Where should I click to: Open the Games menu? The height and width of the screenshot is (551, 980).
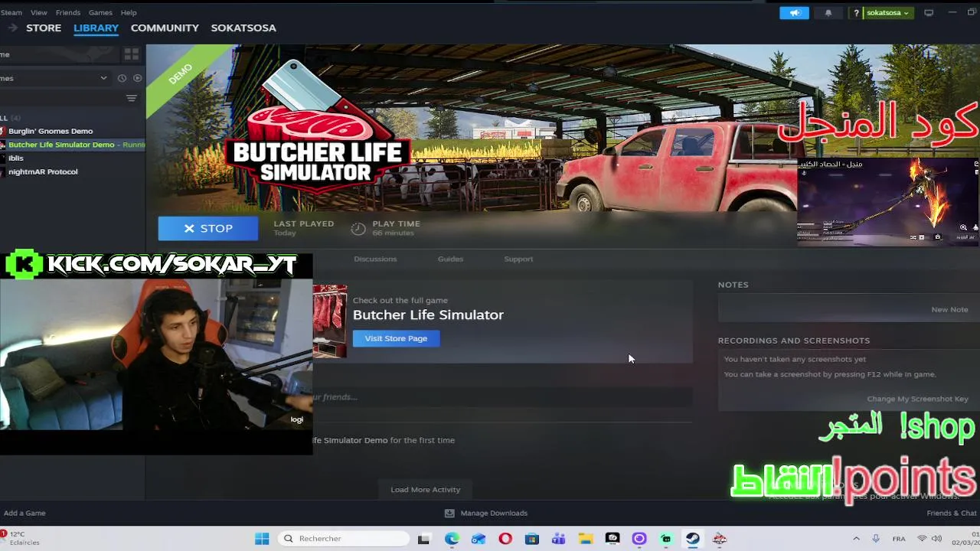pos(100,12)
